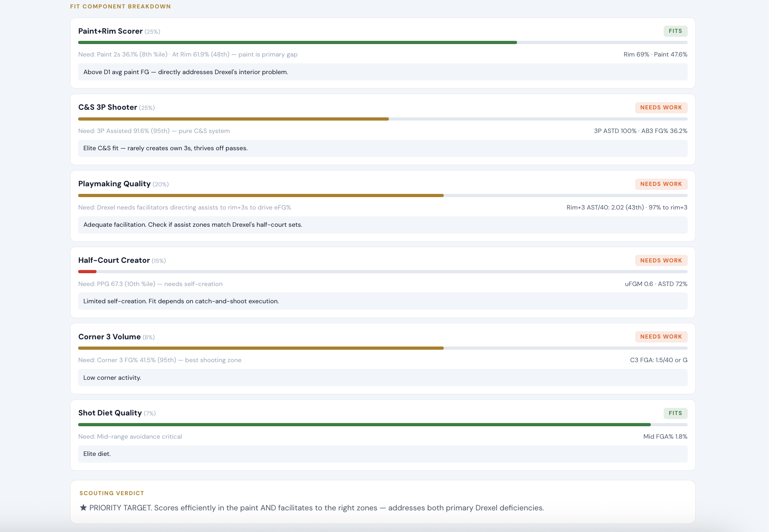The height and width of the screenshot is (532, 769).
Task: Click the 'Low corner activity.' note
Action: (383, 378)
